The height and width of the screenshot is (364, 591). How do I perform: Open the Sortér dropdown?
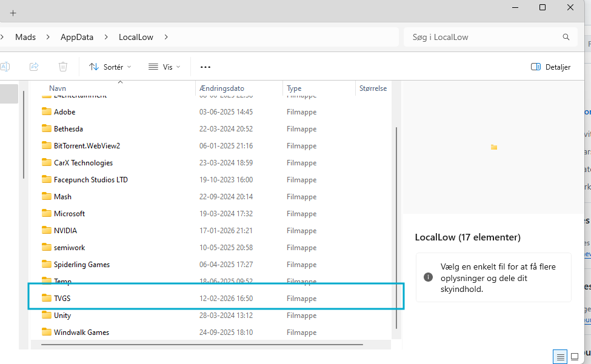[x=110, y=67]
